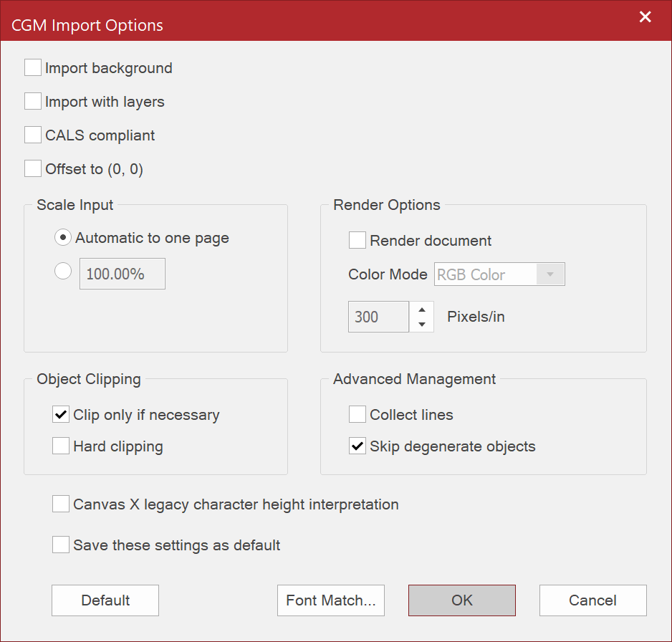
Task: Enable Canvas X legacy character height interpretation
Action: click(x=61, y=504)
